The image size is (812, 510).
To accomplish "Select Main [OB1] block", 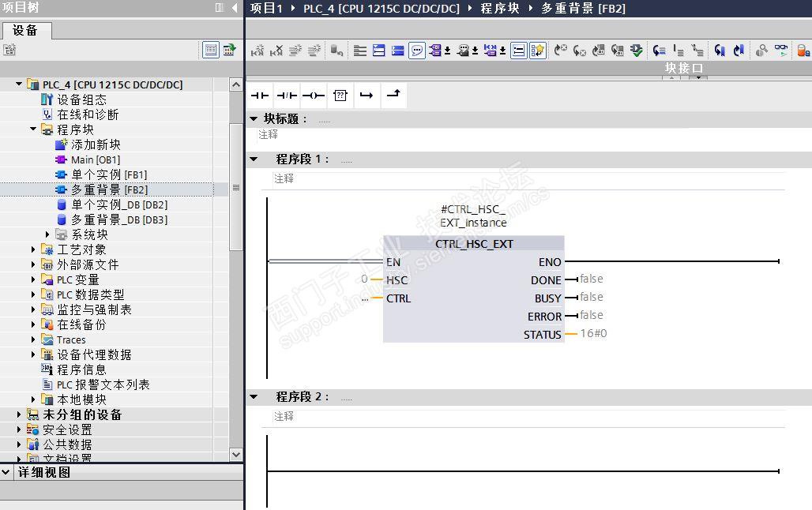I will [96, 159].
